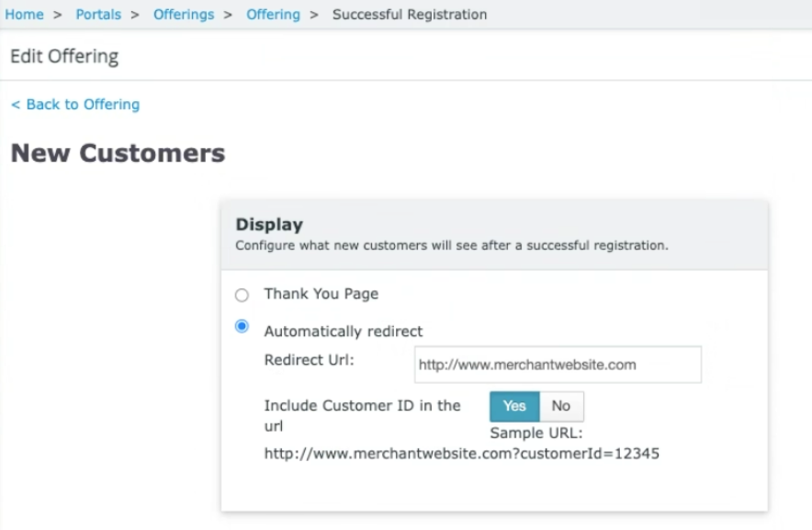Viewport: 812px width, 530px height.
Task: Select the Automatically redirect radio option
Action: [x=242, y=326]
